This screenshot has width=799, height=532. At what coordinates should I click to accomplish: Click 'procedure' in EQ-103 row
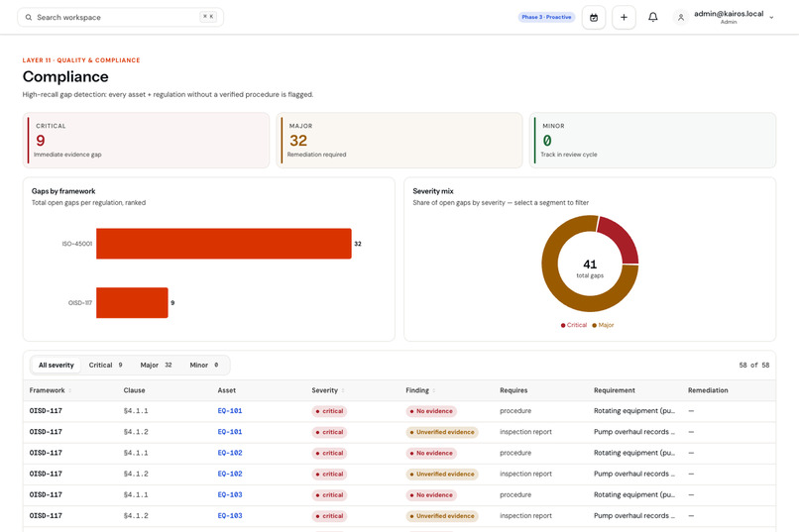pyautogui.click(x=515, y=494)
